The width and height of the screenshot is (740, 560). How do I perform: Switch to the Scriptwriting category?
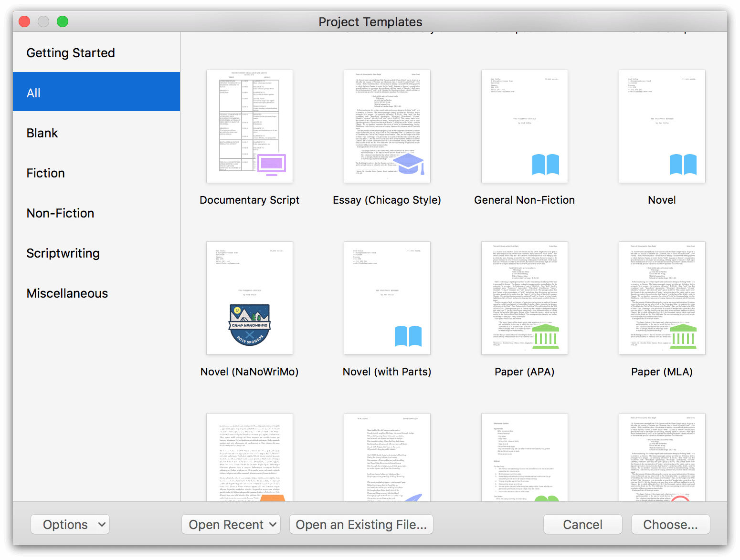[x=63, y=253]
